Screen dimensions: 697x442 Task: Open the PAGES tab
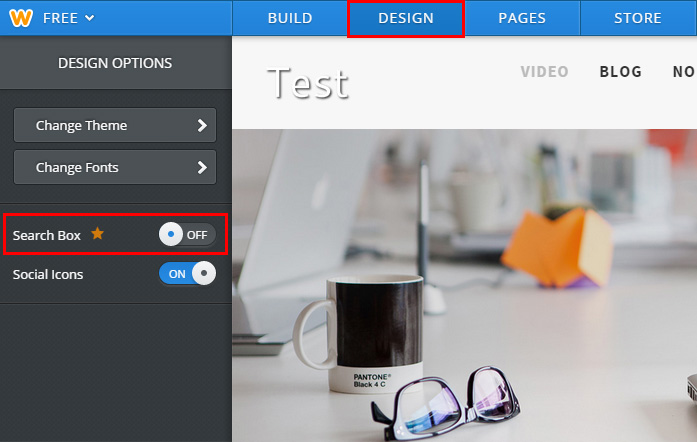522,18
